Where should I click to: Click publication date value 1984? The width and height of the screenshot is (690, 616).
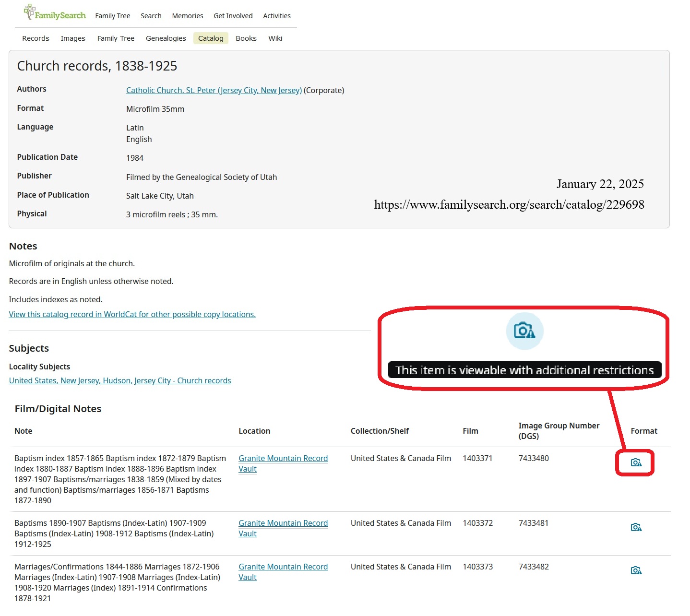[x=135, y=158]
